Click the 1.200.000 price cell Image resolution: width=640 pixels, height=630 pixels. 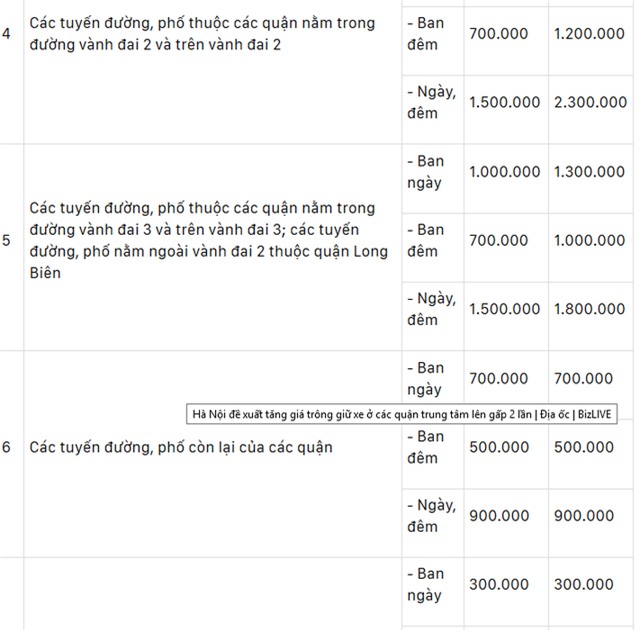(590, 34)
